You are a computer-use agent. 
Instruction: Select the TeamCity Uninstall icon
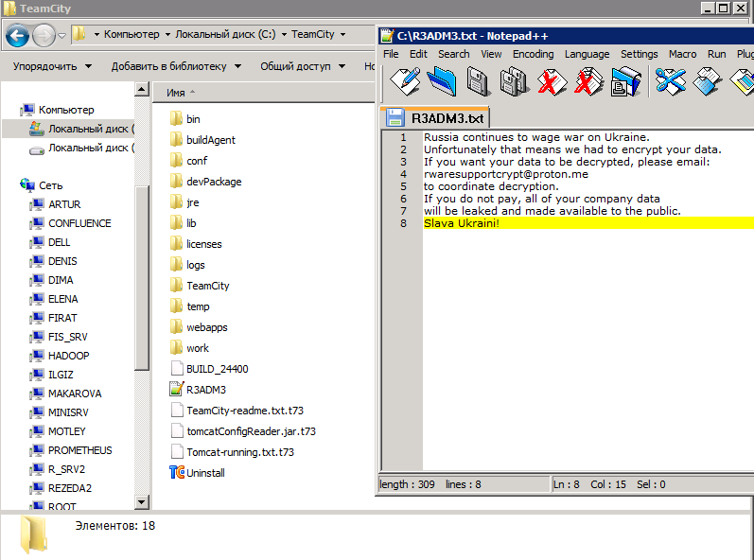point(177,473)
